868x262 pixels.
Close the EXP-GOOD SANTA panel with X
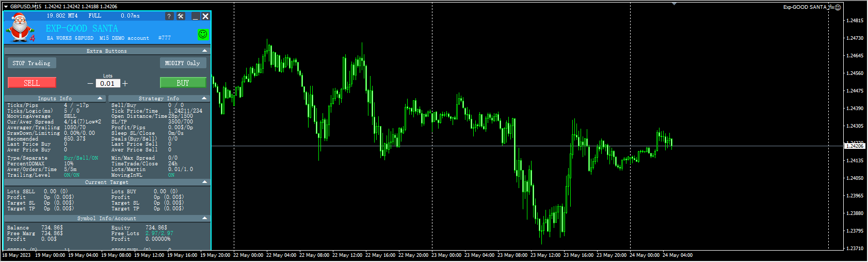tap(205, 17)
